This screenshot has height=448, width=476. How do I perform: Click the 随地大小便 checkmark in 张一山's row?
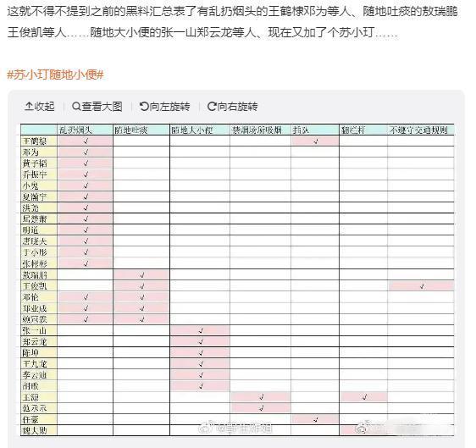(x=201, y=330)
